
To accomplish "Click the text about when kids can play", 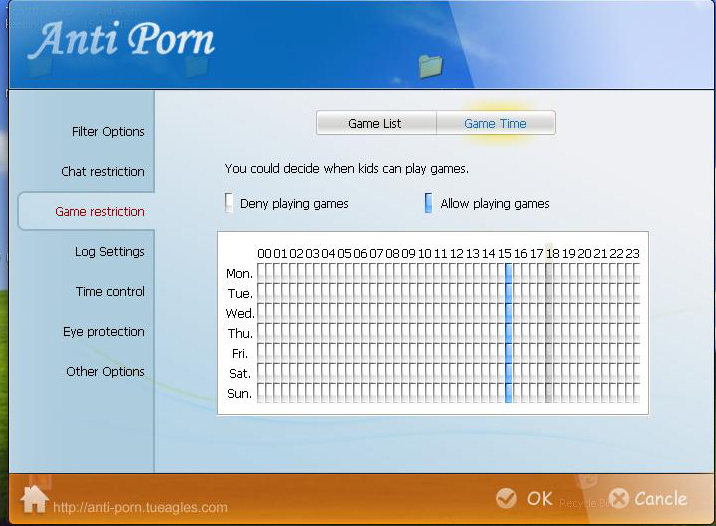I will [347, 168].
